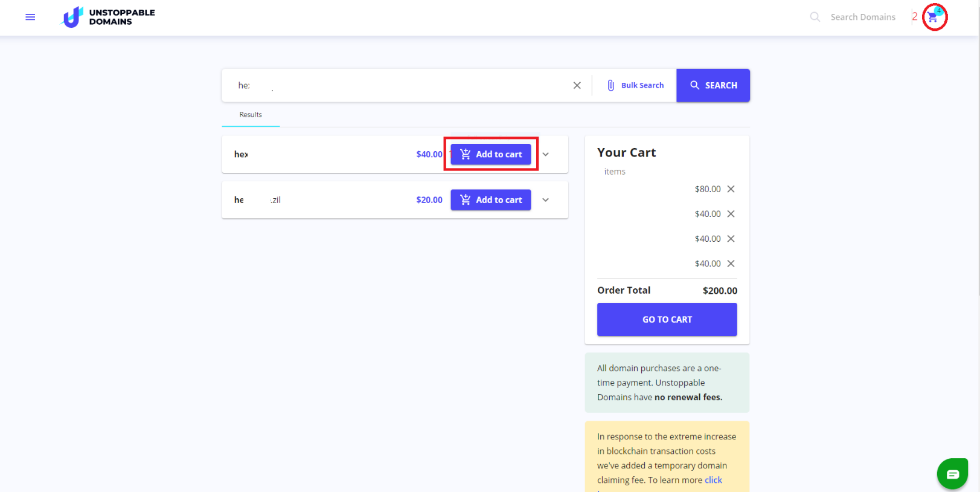
Task: Clear the search field with X icon
Action: (x=577, y=85)
